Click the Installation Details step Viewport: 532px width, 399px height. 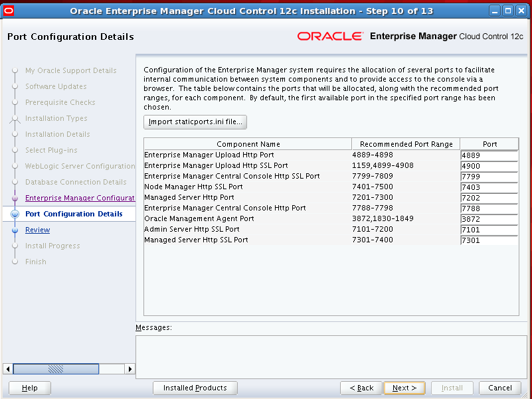coord(57,134)
